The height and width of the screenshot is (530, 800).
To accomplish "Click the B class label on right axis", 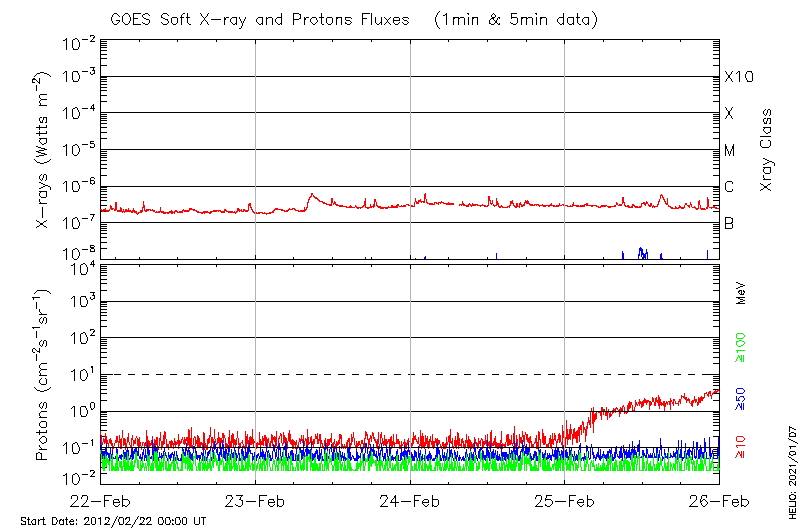I will tap(729, 223).
